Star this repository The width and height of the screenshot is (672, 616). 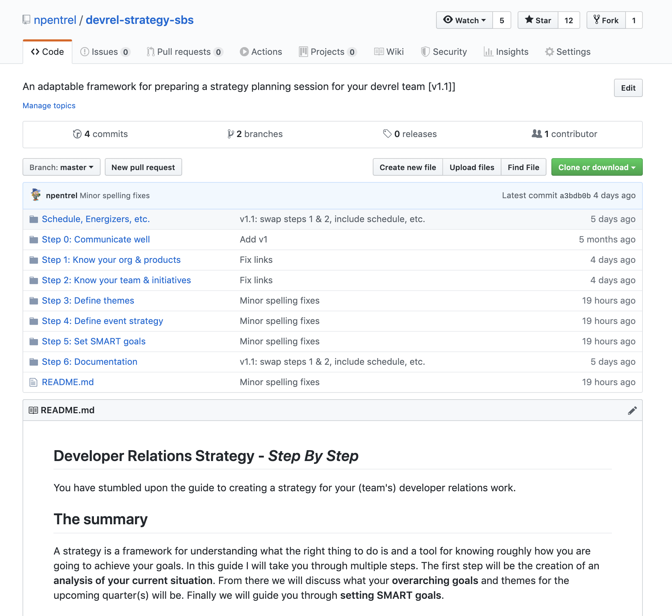point(537,20)
